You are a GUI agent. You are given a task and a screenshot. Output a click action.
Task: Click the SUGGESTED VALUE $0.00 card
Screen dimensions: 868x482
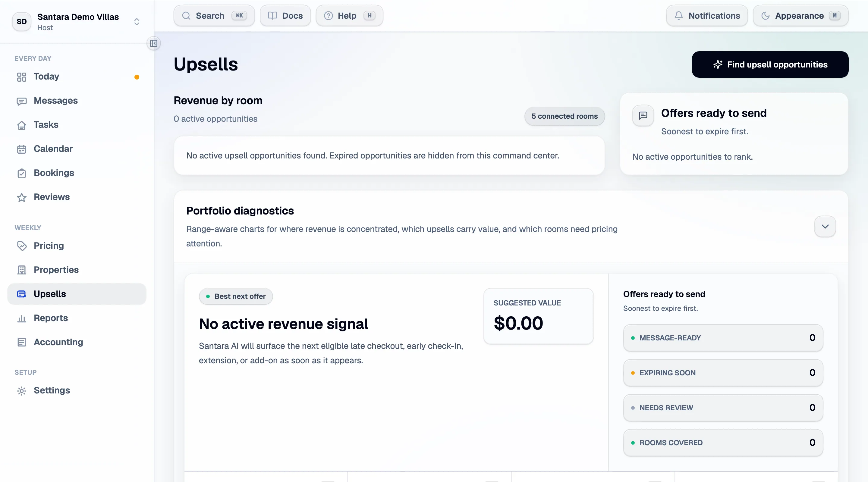538,316
